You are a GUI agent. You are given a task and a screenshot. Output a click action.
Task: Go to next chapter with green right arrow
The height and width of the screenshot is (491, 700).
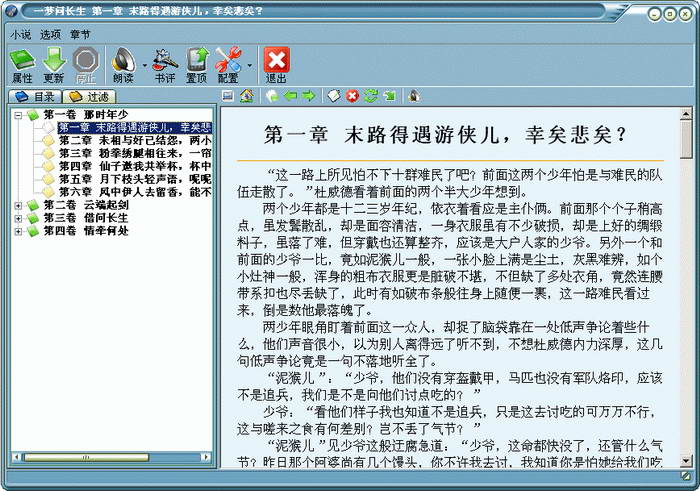309,96
